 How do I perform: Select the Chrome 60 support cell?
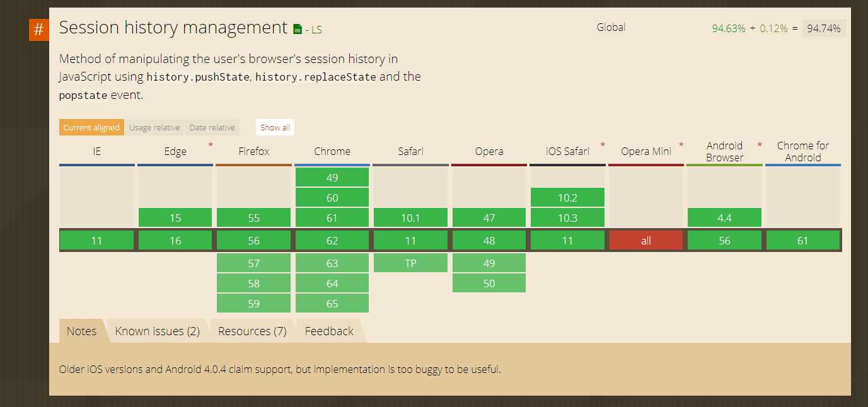point(332,198)
